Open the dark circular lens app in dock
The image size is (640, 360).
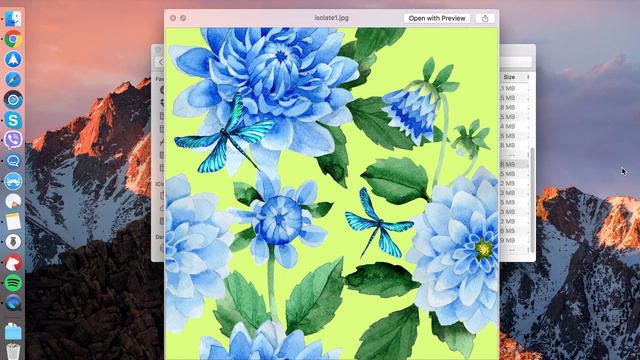tap(13, 100)
